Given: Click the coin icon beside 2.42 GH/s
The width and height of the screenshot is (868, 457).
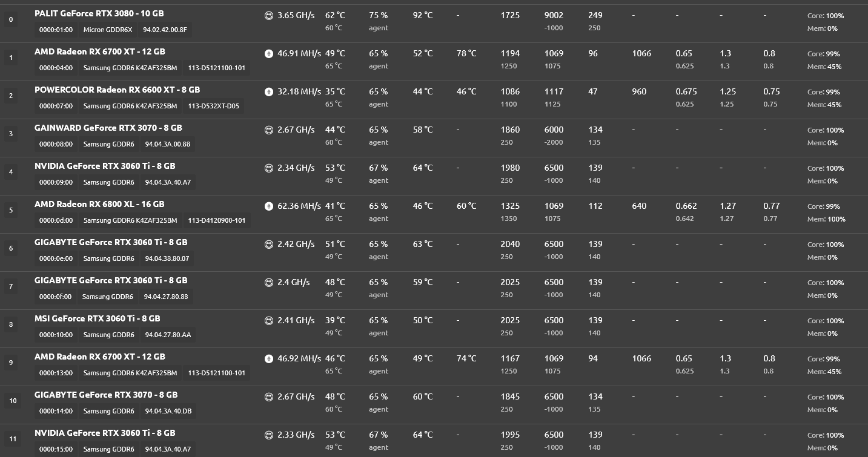Looking at the screenshot, I should pyautogui.click(x=269, y=245).
